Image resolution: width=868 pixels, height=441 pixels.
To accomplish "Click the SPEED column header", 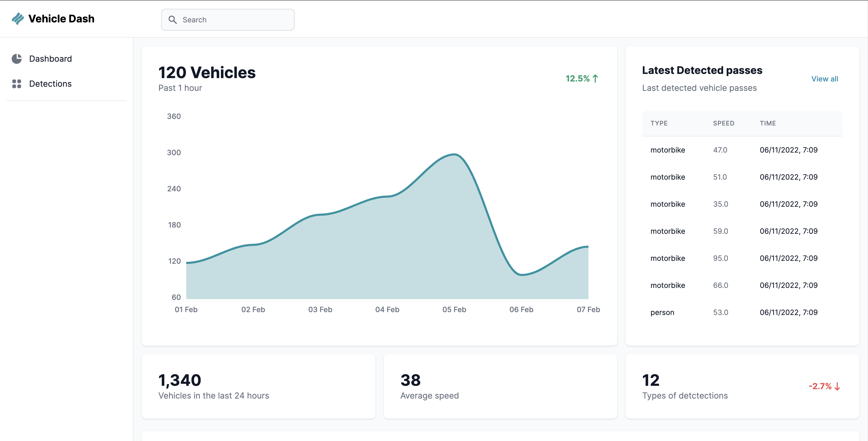I will pyautogui.click(x=723, y=123).
